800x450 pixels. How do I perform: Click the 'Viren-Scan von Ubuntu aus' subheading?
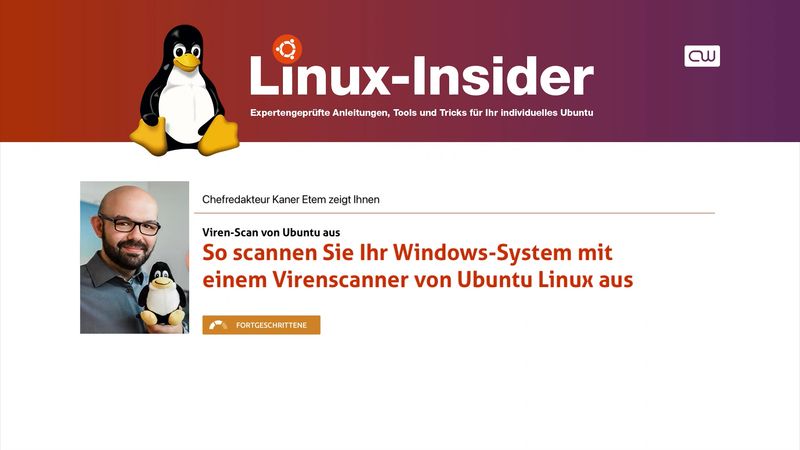coord(271,232)
